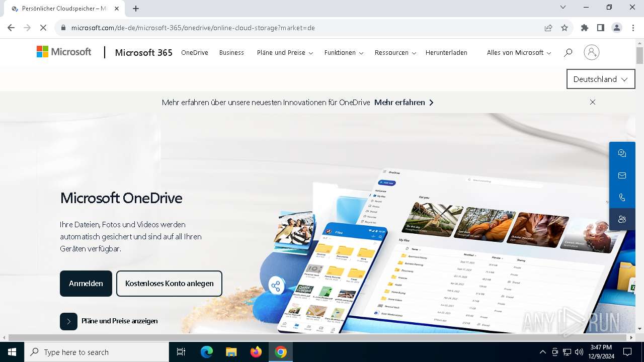644x362 pixels.
Task: Expand the Funktionen menu
Action: [x=344, y=52]
